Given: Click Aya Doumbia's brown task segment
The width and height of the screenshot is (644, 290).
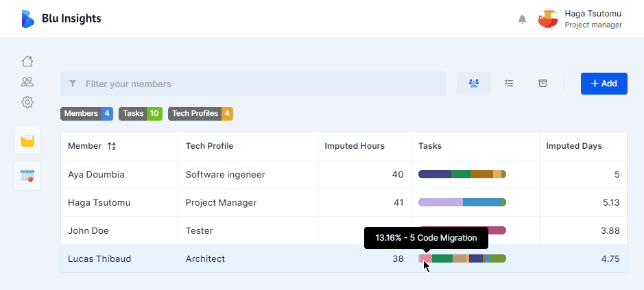Looking at the screenshot, I should [481, 174].
